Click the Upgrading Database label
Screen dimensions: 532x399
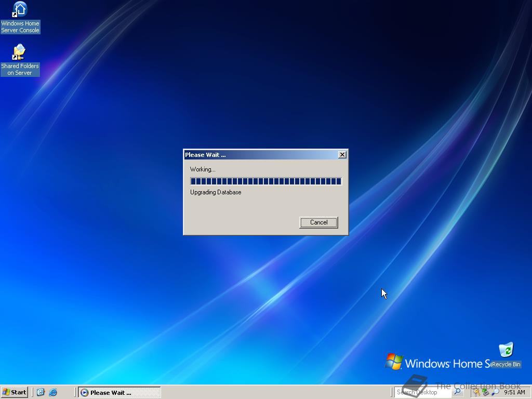point(216,192)
